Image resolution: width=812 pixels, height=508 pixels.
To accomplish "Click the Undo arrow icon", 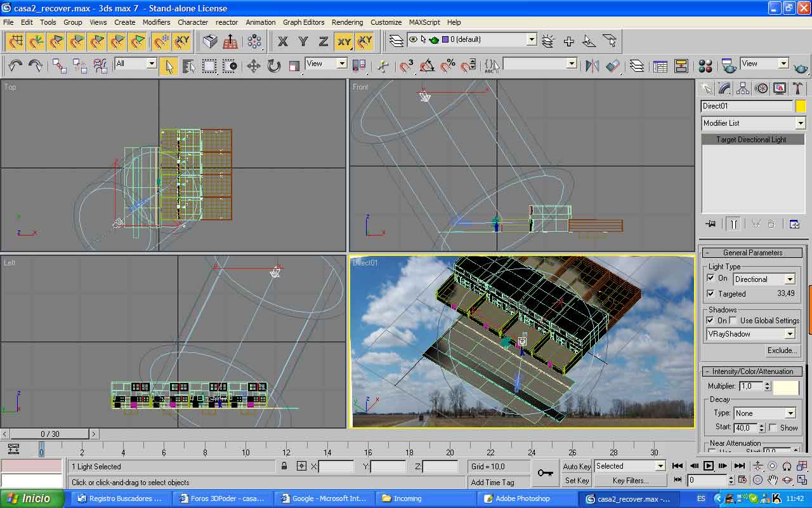I will [15, 65].
